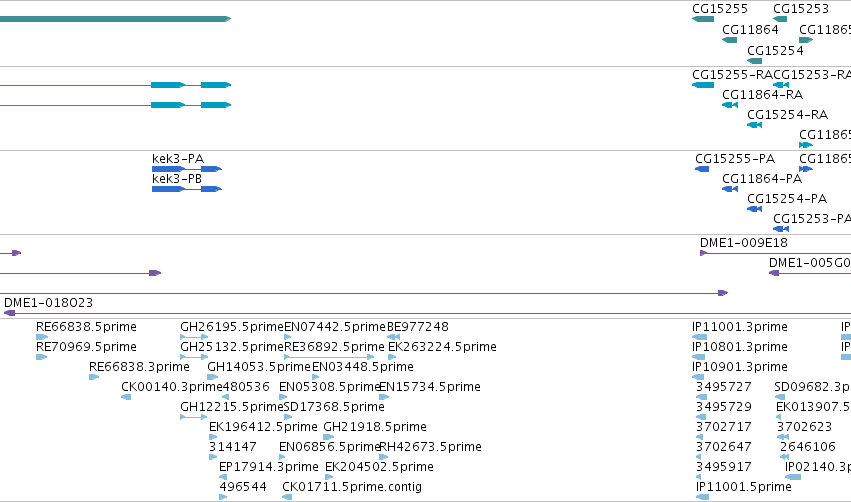Image resolution: width=851 pixels, height=502 pixels.
Task: Click the IP10801.3prime EST label
Action: 740,347
